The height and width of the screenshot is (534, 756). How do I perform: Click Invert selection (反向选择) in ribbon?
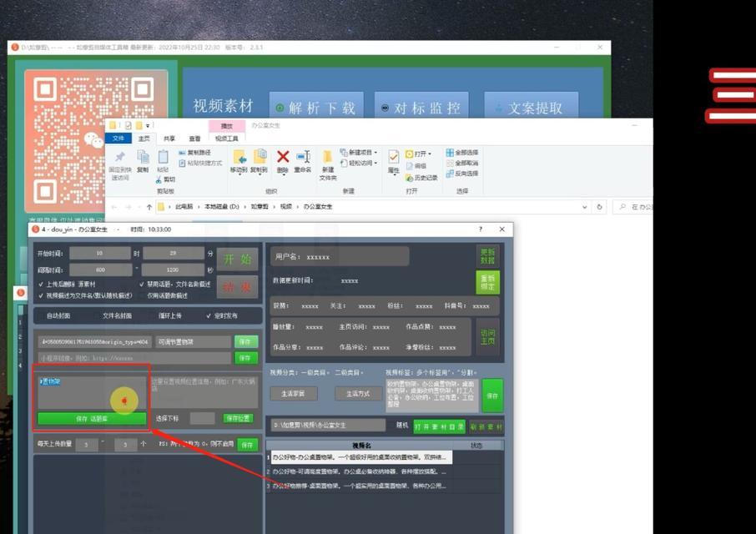pyautogui.click(x=462, y=174)
